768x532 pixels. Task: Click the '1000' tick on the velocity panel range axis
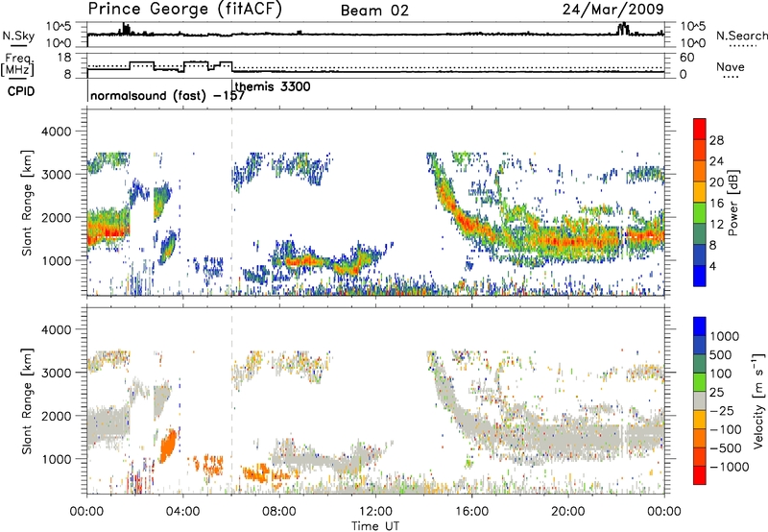point(56,459)
